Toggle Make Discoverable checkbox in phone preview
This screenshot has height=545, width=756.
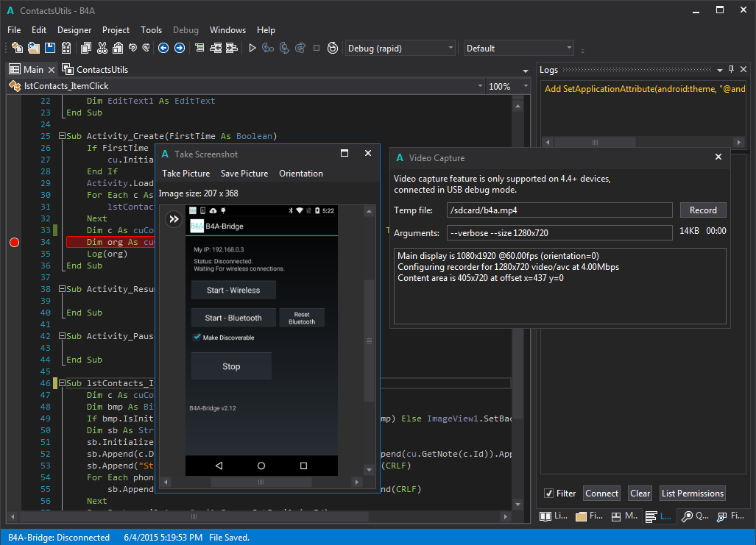pyautogui.click(x=197, y=337)
